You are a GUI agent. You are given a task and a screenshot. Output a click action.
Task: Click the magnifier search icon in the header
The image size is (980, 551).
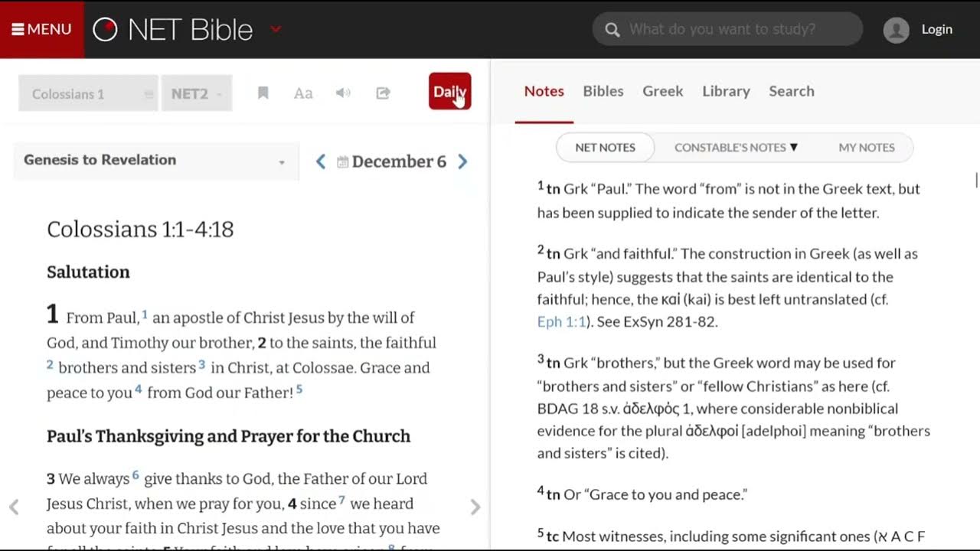coord(612,30)
